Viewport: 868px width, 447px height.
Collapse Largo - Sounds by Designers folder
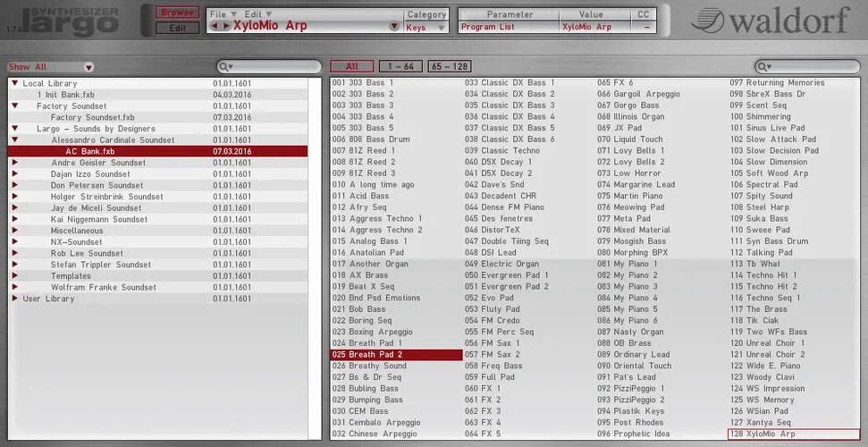pyautogui.click(x=15, y=129)
